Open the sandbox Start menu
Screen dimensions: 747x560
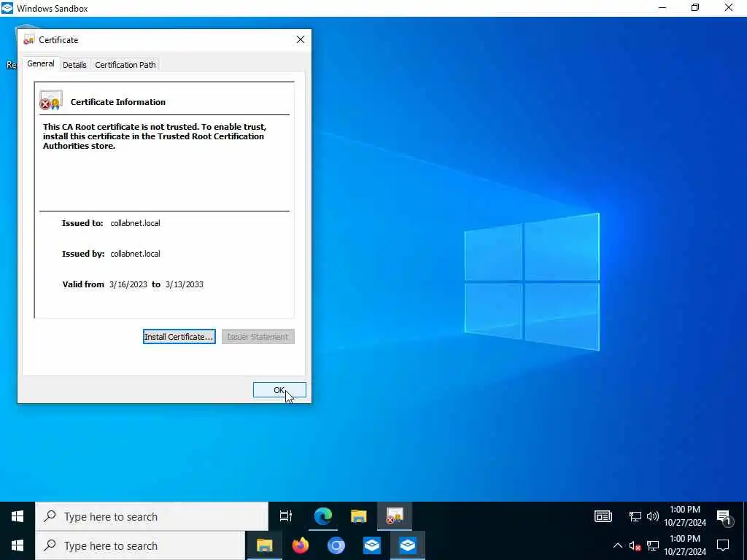click(x=18, y=516)
